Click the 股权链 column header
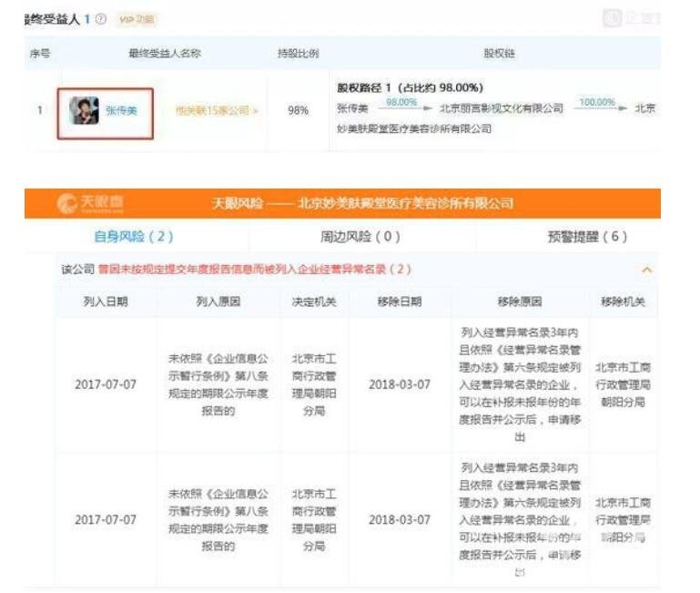Viewport: 700px width, 593px height. [x=499, y=54]
